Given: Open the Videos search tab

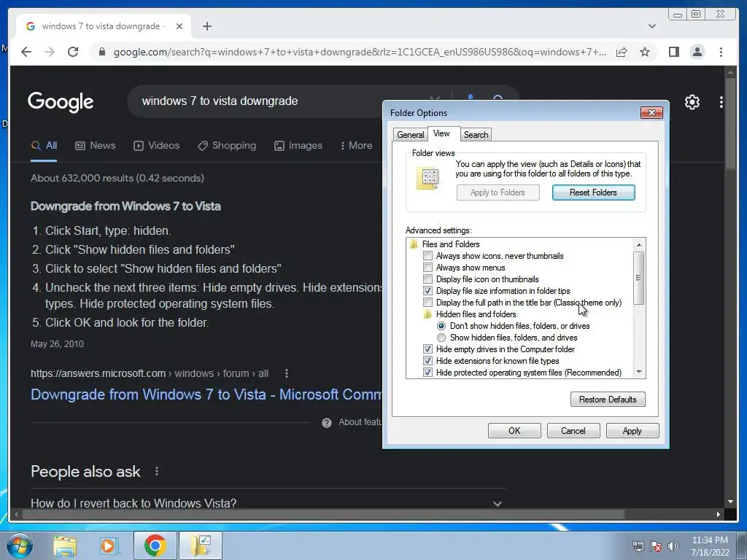Looking at the screenshot, I should (157, 146).
